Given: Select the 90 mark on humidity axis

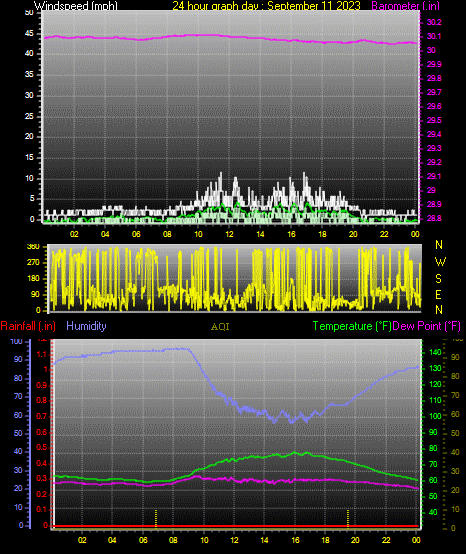Looking at the screenshot, I should (x=18, y=359).
